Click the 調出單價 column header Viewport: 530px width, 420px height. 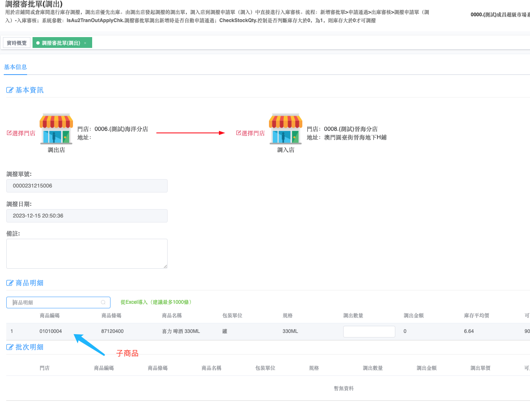(x=480, y=368)
